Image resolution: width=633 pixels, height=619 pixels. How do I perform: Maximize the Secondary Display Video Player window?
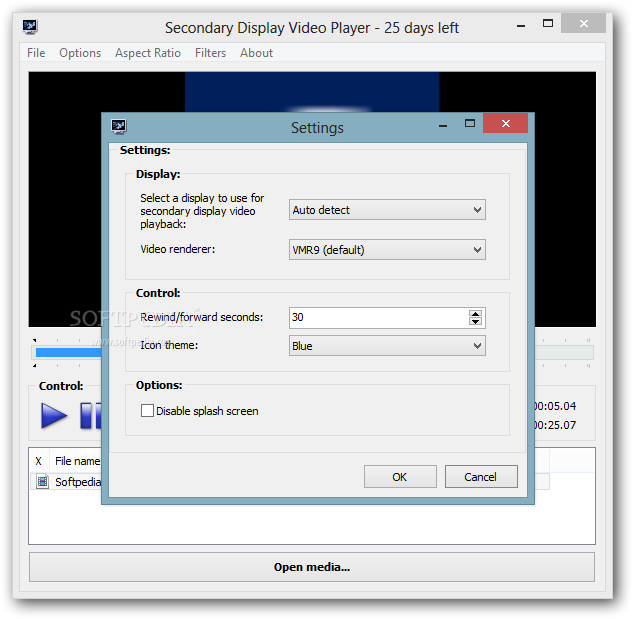coord(547,23)
